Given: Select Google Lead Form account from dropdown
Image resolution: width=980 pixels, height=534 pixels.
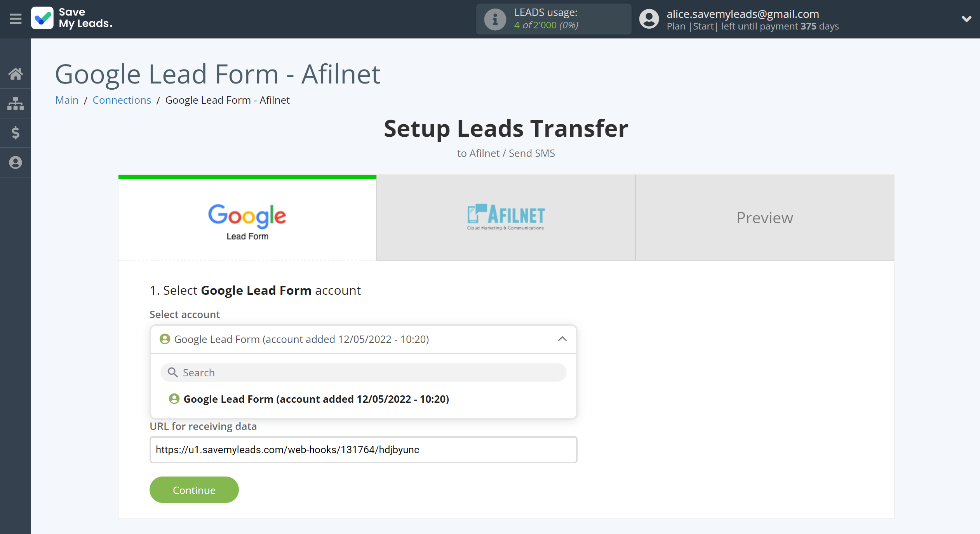Looking at the screenshot, I should coord(316,399).
